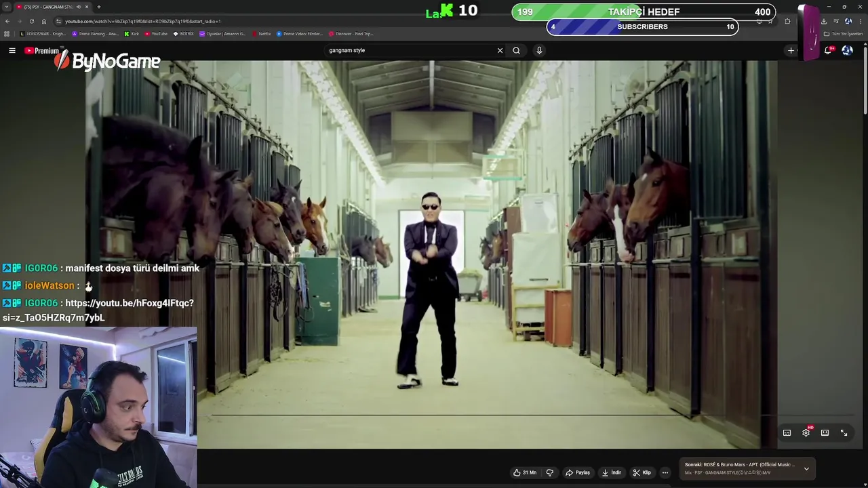The height and width of the screenshot is (488, 868).
Task: Expand the Sonraki mix playlist panel
Action: (806, 468)
